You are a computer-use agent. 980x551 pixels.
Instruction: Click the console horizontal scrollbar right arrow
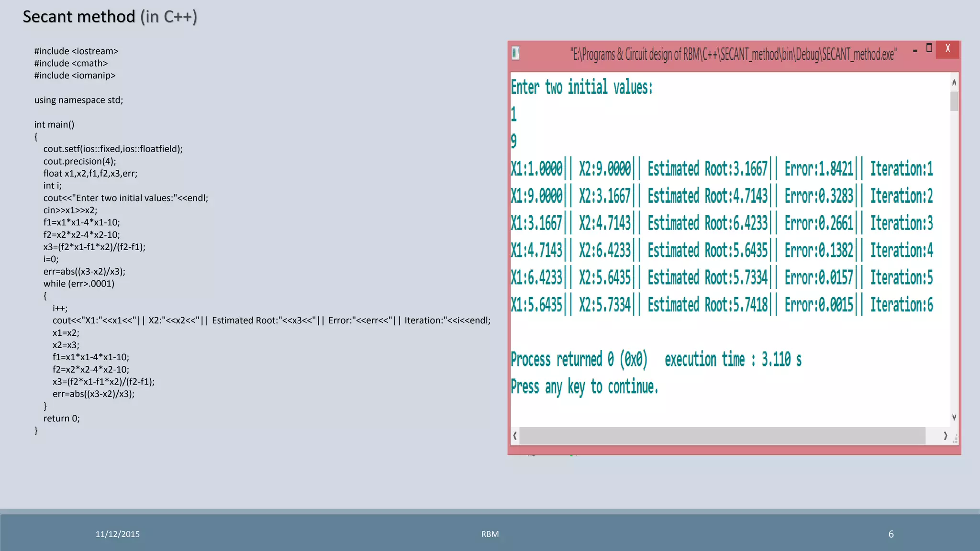click(x=945, y=436)
